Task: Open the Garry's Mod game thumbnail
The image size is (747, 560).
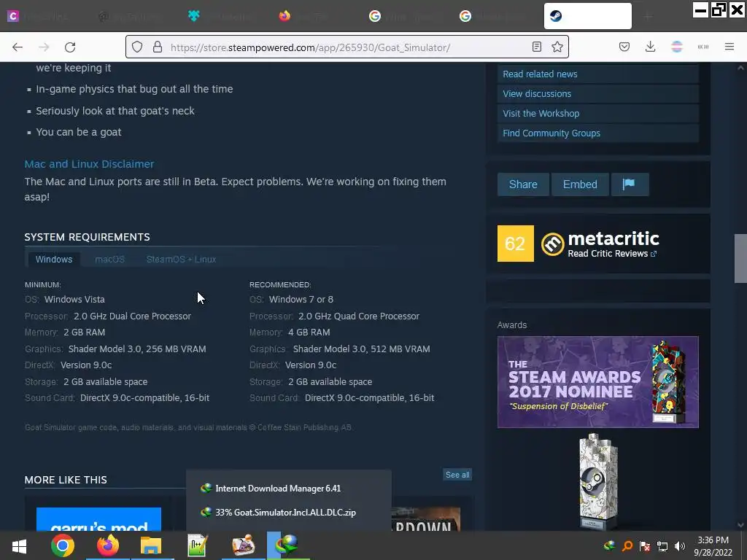Action: [98, 519]
